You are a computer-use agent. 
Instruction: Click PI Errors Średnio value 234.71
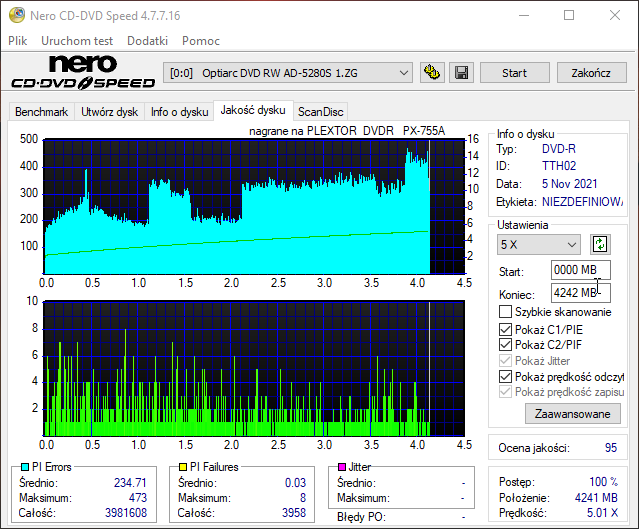(x=130, y=483)
